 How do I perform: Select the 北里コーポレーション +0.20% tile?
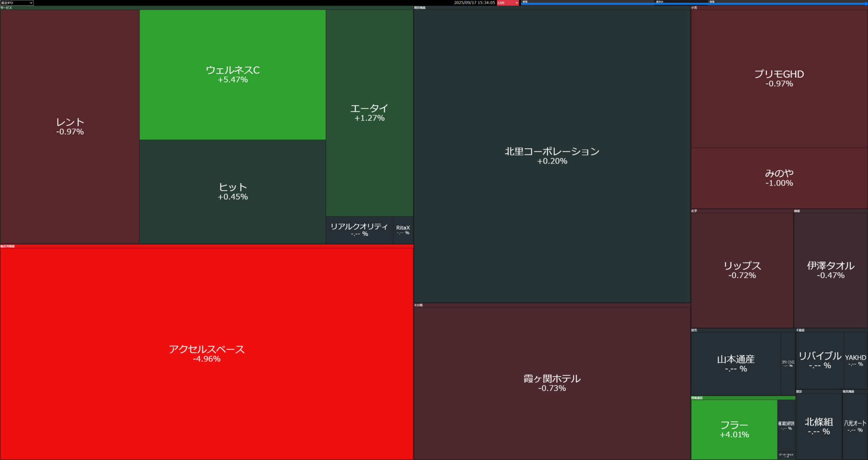pyautogui.click(x=552, y=156)
